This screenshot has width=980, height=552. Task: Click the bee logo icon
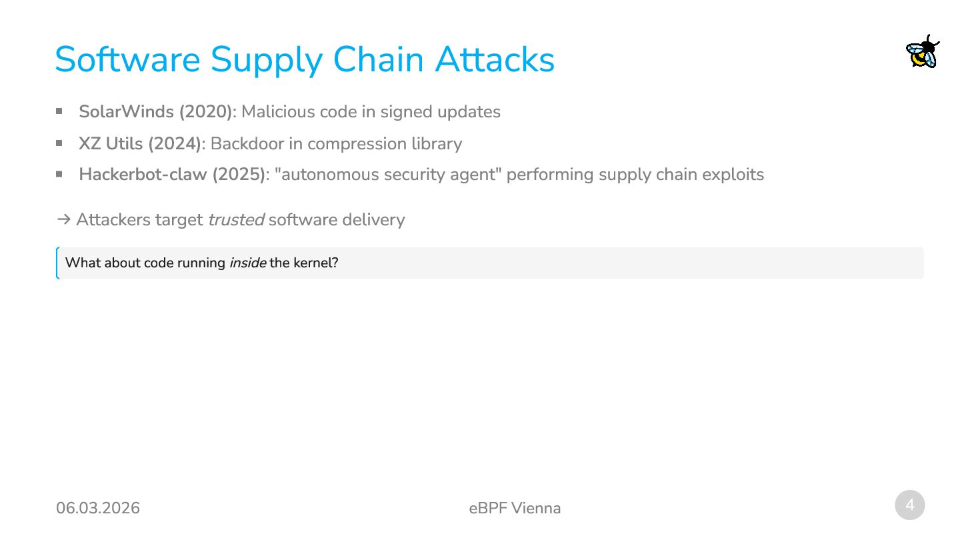923,52
